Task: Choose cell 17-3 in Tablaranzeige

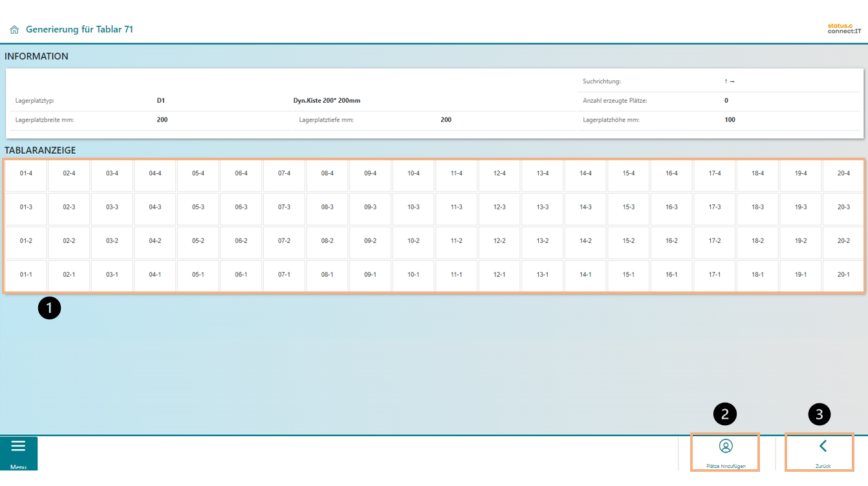Action: click(715, 207)
